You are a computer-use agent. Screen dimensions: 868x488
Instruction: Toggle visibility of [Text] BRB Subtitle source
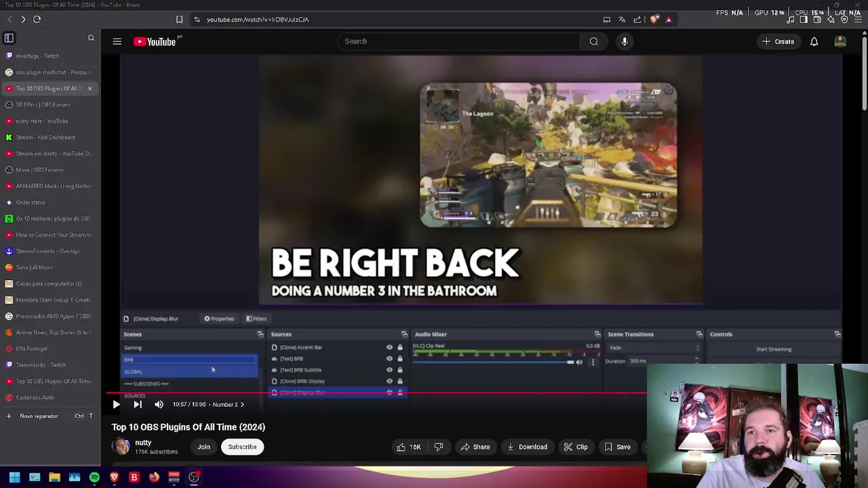[389, 370]
